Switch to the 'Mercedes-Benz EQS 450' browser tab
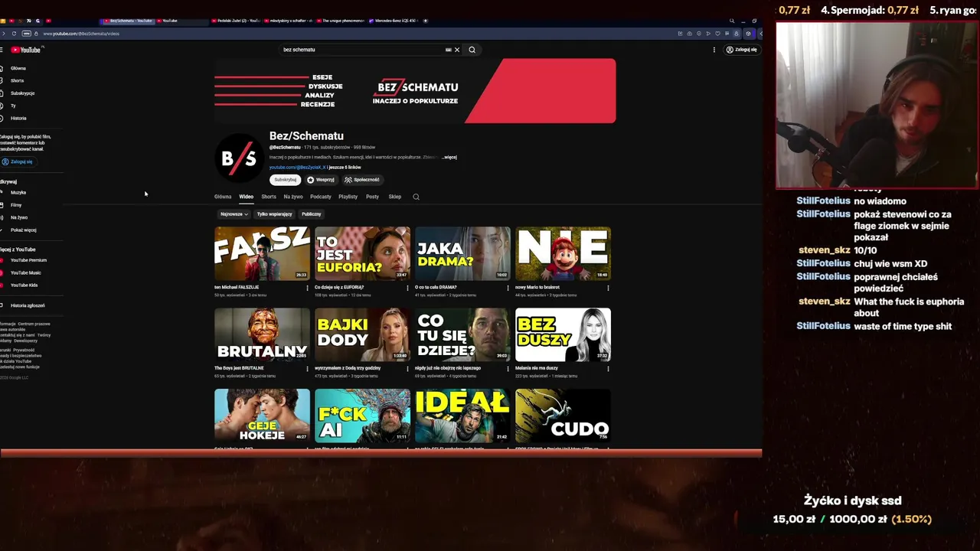The width and height of the screenshot is (980, 551). pos(396,21)
